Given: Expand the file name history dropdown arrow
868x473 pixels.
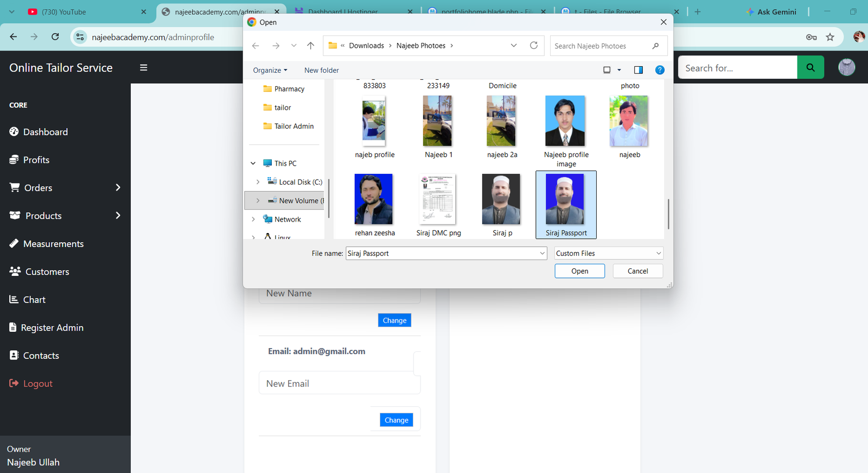Looking at the screenshot, I should [x=542, y=254].
